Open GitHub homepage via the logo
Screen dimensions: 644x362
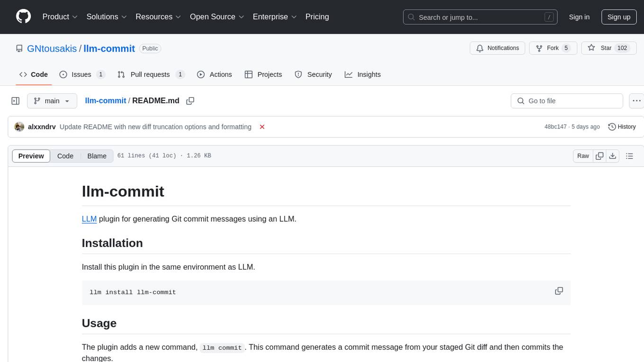(x=23, y=17)
